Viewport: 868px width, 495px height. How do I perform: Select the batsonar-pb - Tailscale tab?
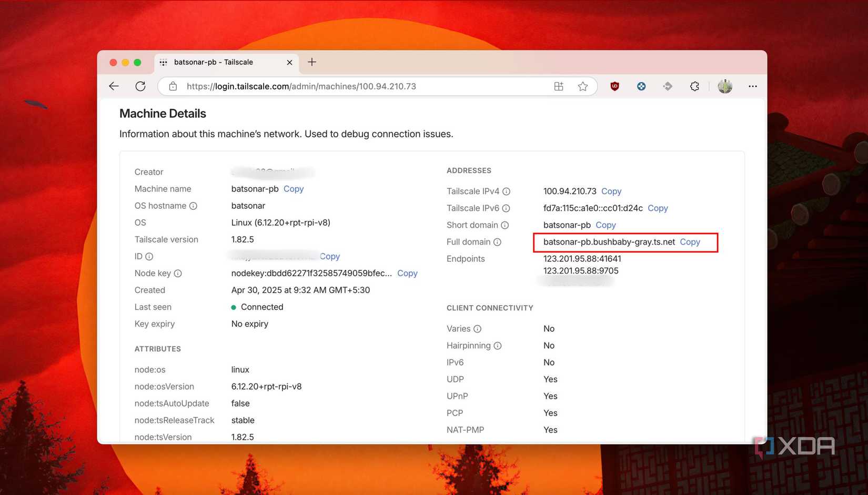click(x=227, y=63)
